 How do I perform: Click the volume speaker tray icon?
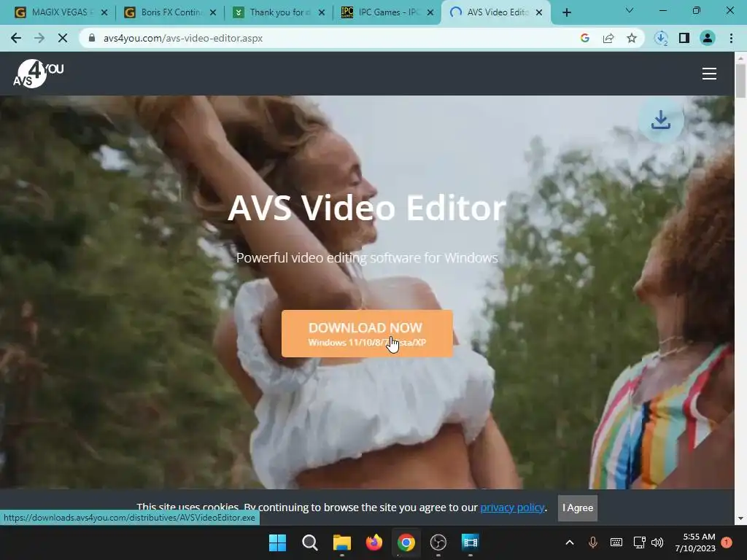pyautogui.click(x=657, y=542)
